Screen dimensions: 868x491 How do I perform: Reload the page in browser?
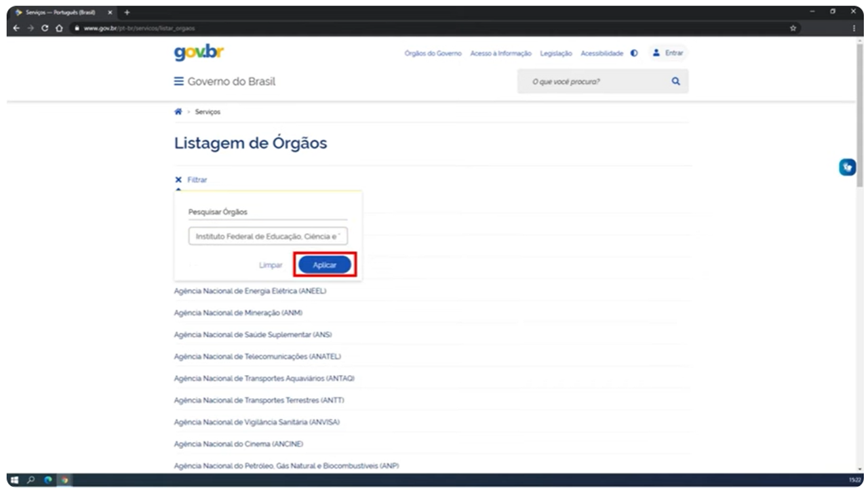tap(45, 28)
